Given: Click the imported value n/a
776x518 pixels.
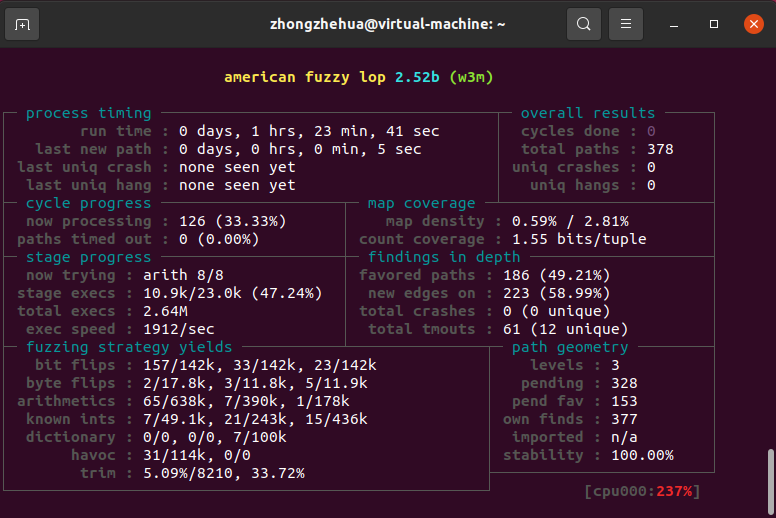Looking at the screenshot, I should click(624, 437).
